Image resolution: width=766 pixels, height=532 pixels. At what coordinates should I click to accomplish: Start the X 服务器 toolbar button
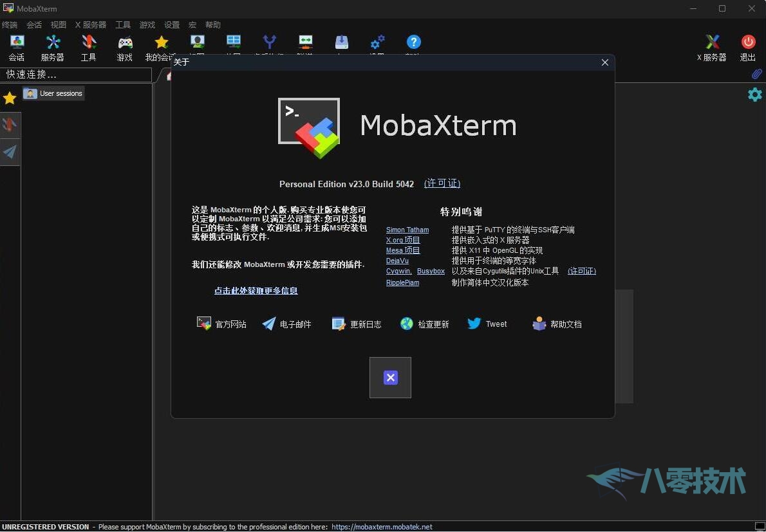(712, 48)
